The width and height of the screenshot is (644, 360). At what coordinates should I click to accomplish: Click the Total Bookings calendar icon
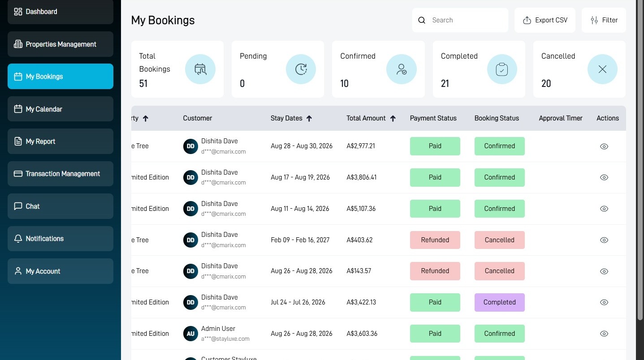(200, 69)
